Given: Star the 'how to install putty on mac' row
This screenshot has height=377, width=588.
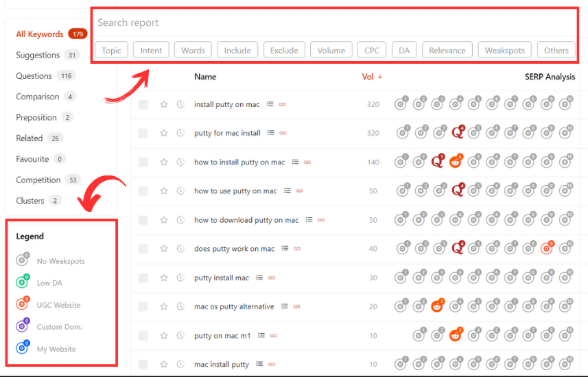Looking at the screenshot, I should [x=164, y=162].
